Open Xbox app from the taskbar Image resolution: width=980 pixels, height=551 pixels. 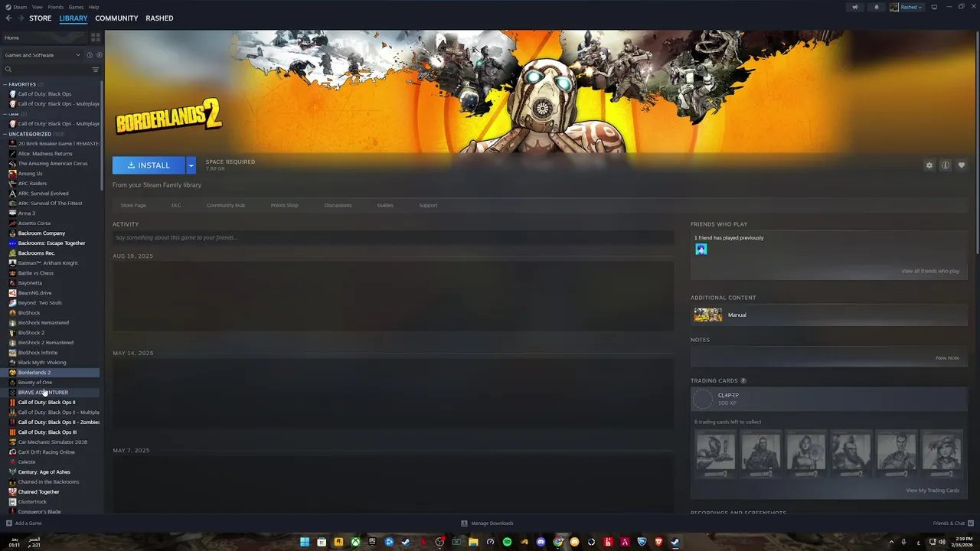(x=355, y=542)
